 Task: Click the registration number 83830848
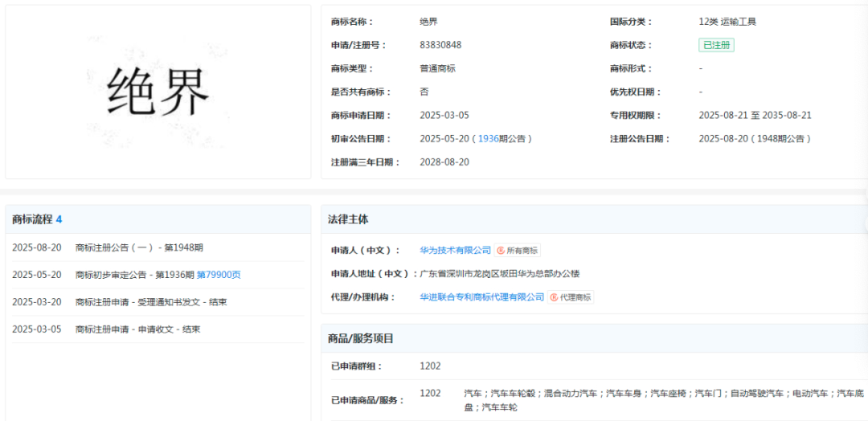click(x=440, y=46)
